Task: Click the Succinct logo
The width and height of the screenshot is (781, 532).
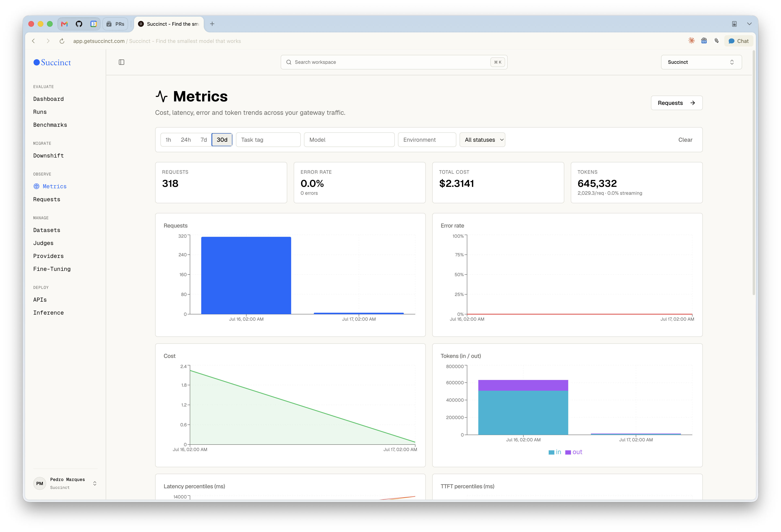Action: [52, 63]
